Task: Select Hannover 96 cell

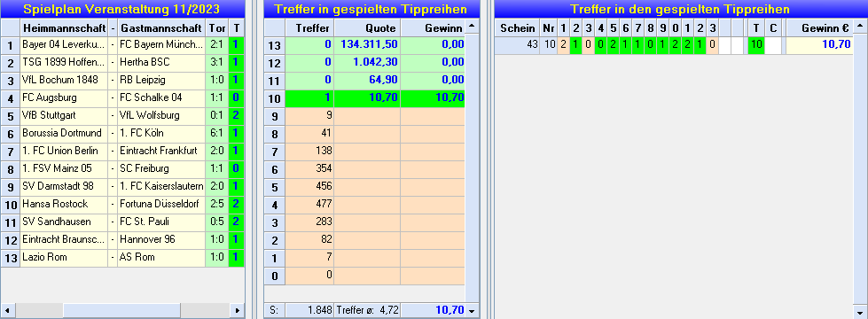Action: click(x=161, y=239)
